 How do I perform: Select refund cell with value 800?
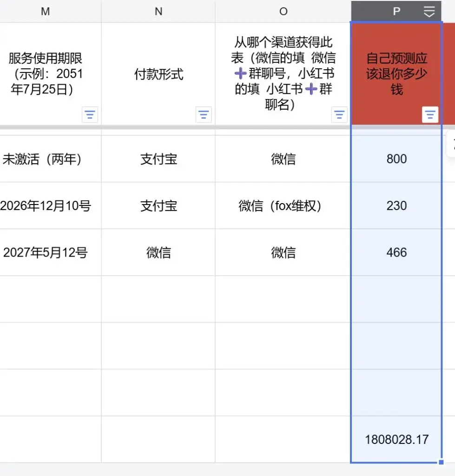tap(396, 159)
